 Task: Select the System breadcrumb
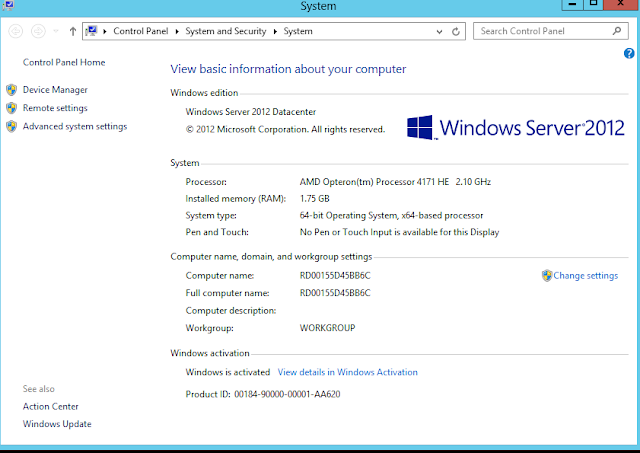click(x=298, y=31)
